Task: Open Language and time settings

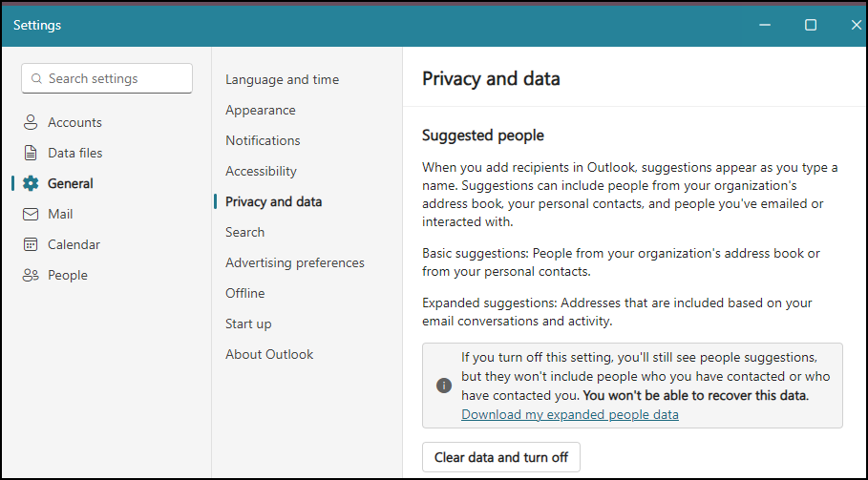Action: tap(283, 79)
